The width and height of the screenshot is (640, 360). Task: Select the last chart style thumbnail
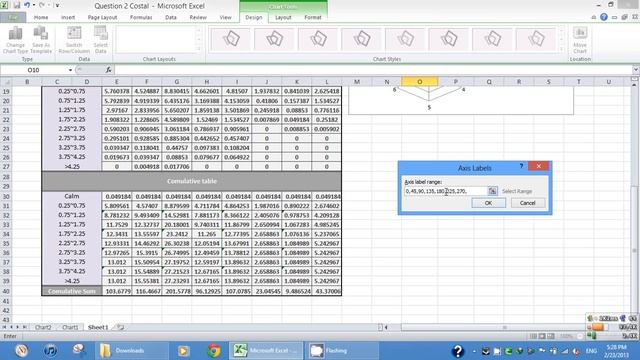[536, 39]
